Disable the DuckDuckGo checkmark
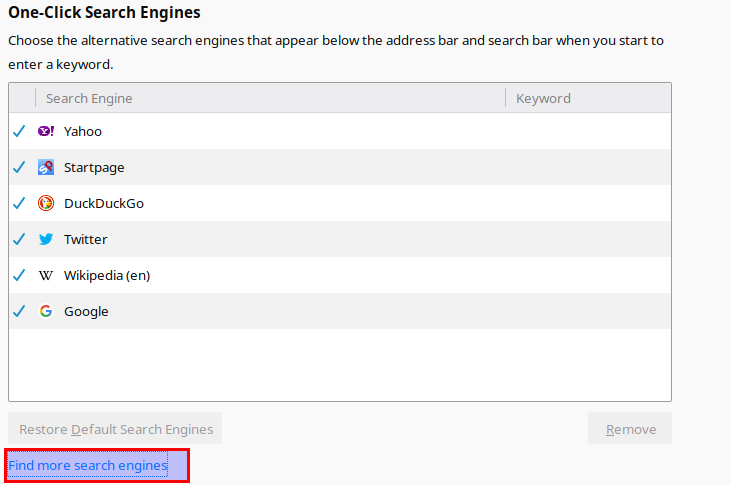 (19, 203)
